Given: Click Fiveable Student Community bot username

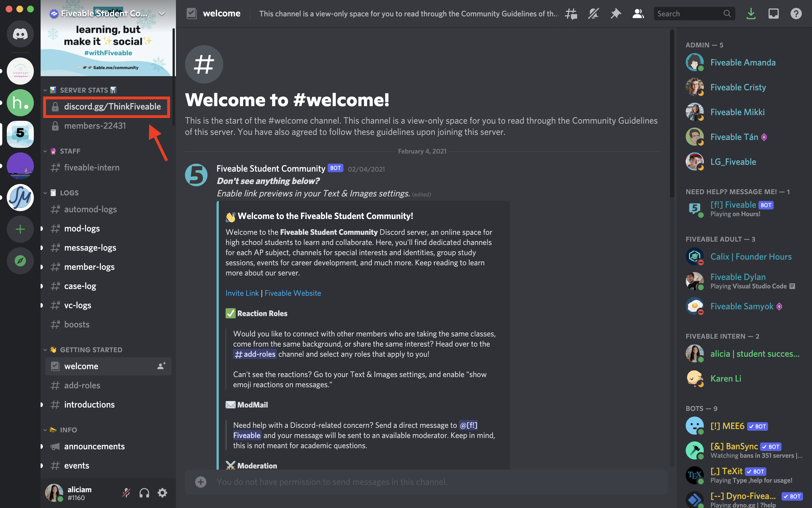Looking at the screenshot, I should [x=271, y=168].
